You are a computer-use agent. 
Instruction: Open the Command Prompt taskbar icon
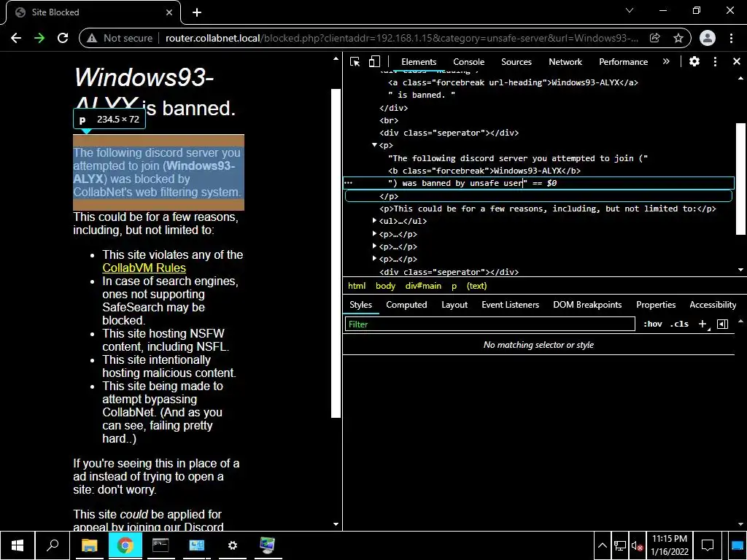point(160,545)
